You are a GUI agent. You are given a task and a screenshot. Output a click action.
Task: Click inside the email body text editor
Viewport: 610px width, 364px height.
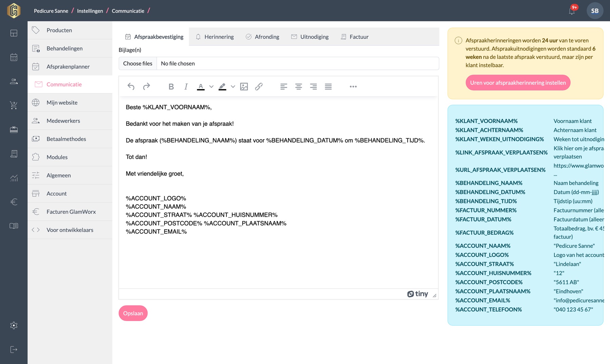(279, 192)
